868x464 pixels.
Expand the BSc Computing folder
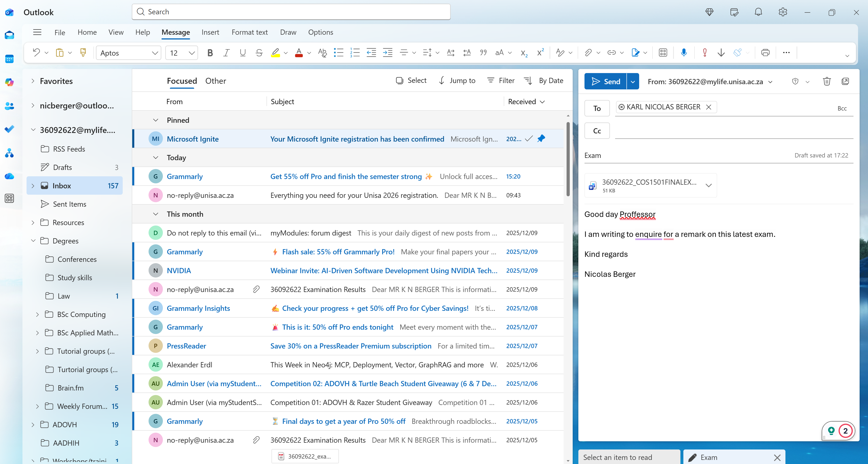pyautogui.click(x=37, y=314)
